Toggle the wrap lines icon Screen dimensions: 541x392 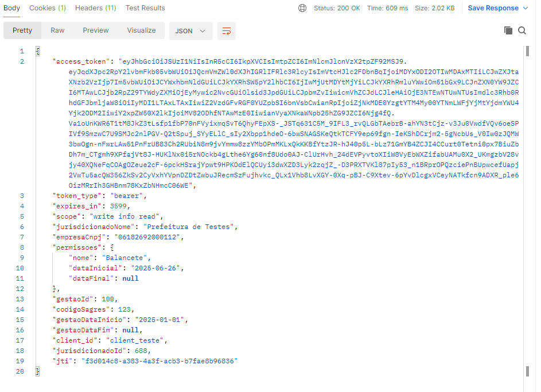click(x=227, y=31)
